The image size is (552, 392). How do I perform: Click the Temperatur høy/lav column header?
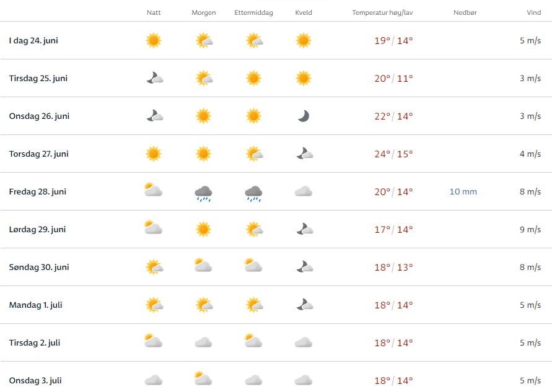(382, 13)
